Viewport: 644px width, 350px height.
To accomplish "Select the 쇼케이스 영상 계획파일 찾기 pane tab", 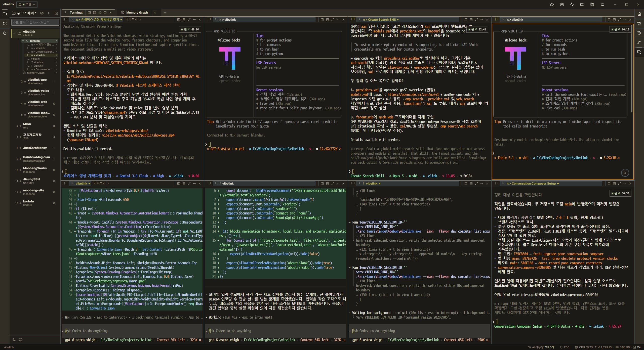I will tap(96, 19).
